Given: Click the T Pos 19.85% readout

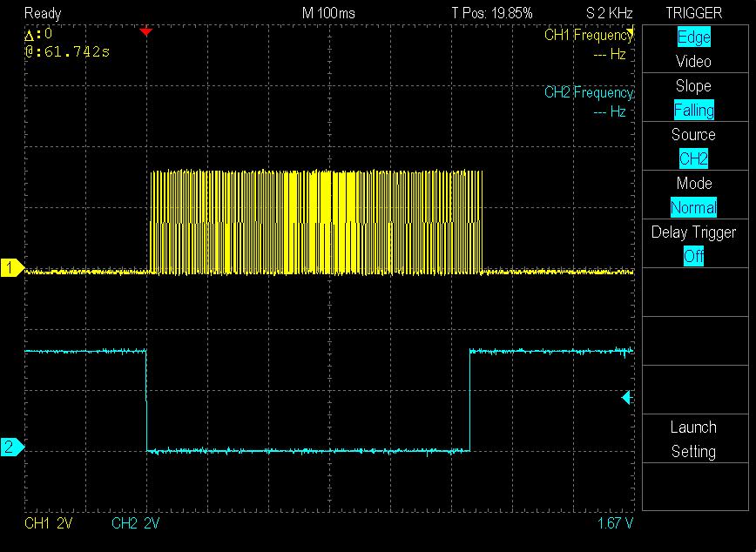Looking at the screenshot, I should pos(491,13).
